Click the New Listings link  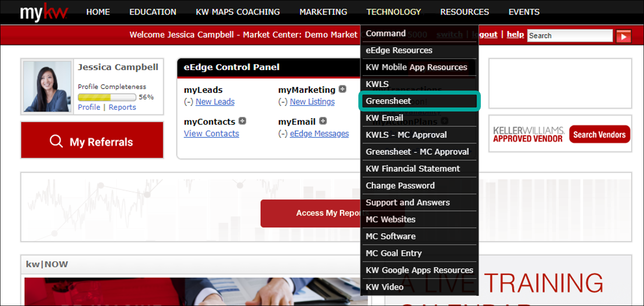312,102
